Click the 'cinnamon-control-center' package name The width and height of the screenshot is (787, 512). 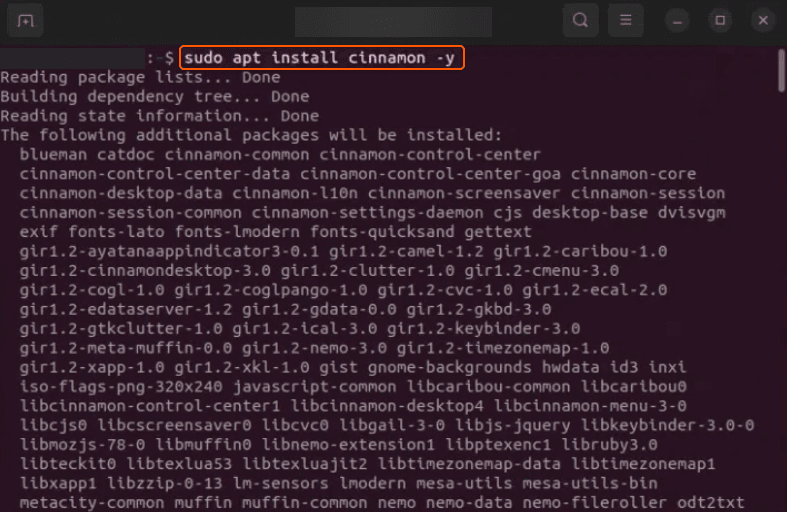point(430,155)
